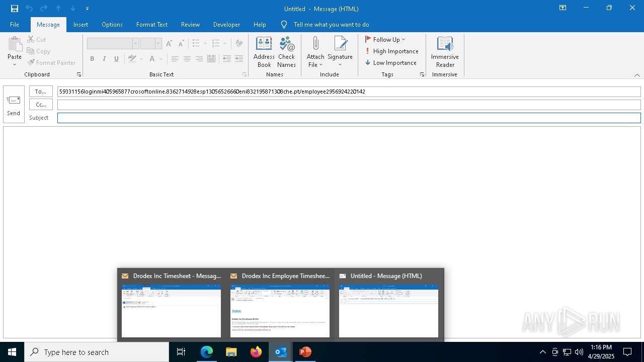Click the Justify alignment icon
644x362 pixels.
(211, 59)
